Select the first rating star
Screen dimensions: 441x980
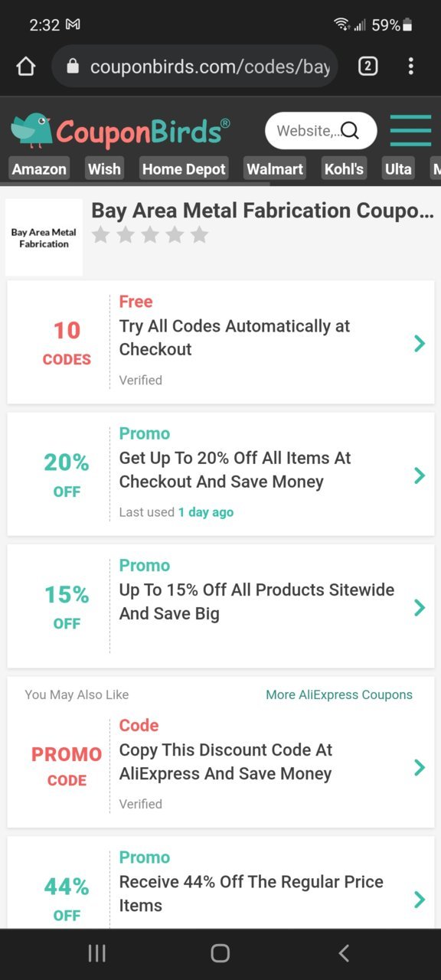[x=100, y=235]
